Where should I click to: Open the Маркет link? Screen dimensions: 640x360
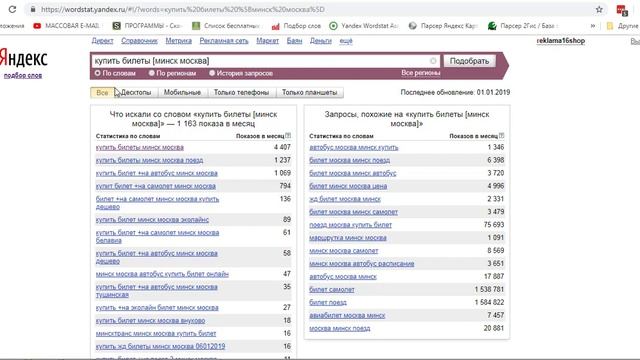pos(267,41)
